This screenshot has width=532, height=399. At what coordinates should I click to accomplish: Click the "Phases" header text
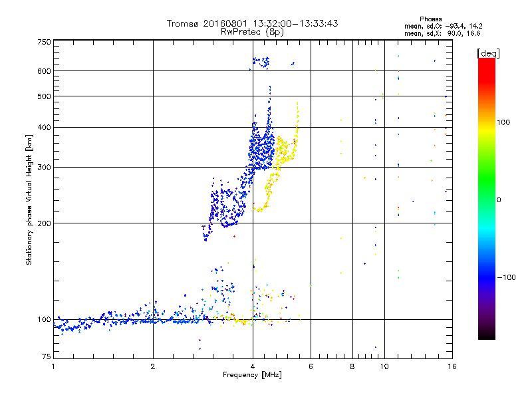coord(430,19)
